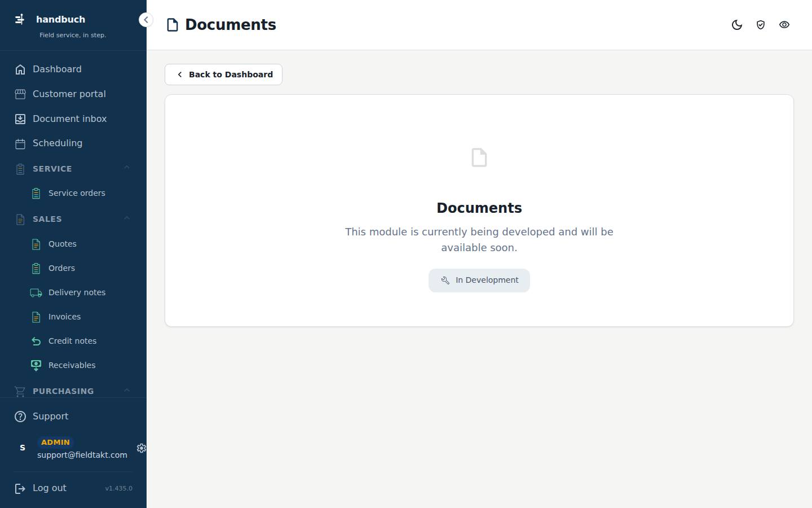Open Customer portal in sidebar
Screen dimensions: 812x508
click(x=73, y=94)
